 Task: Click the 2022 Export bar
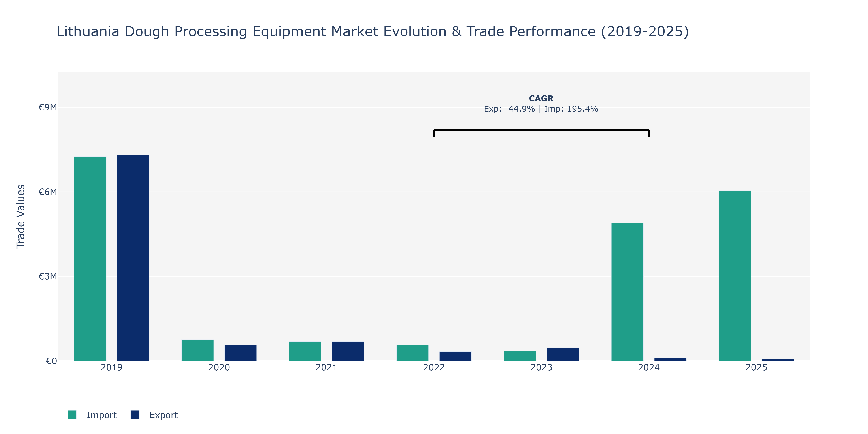(456, 356)
